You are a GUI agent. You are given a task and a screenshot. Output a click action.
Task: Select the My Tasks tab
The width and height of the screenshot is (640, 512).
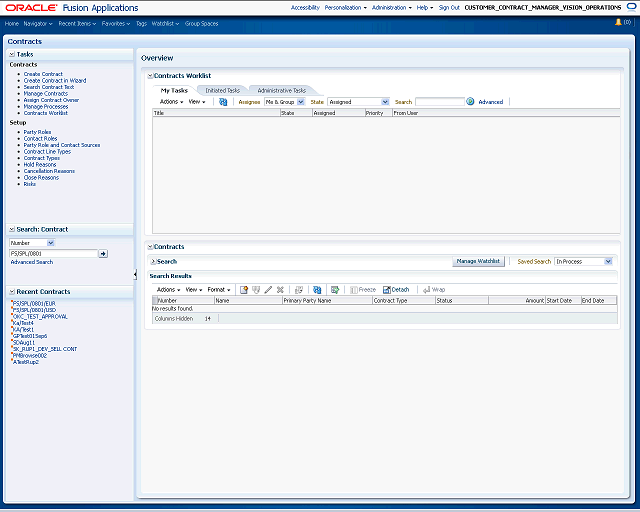tap(174, 91)
